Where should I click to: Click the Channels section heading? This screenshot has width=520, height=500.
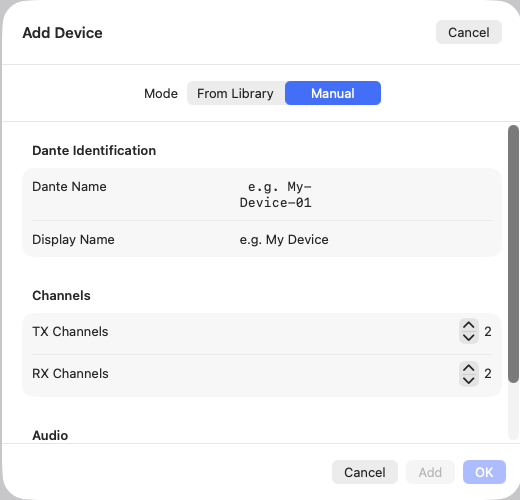[x=61, y=296]
